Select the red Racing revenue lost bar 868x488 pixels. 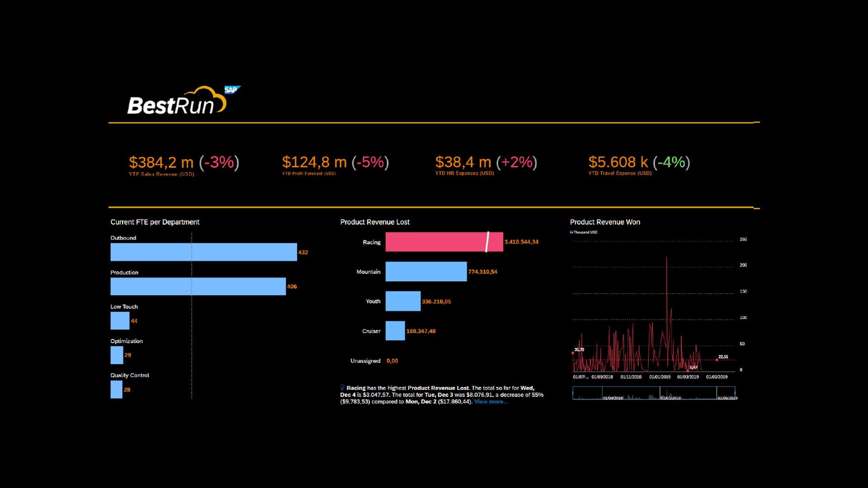tap(444, 242)
